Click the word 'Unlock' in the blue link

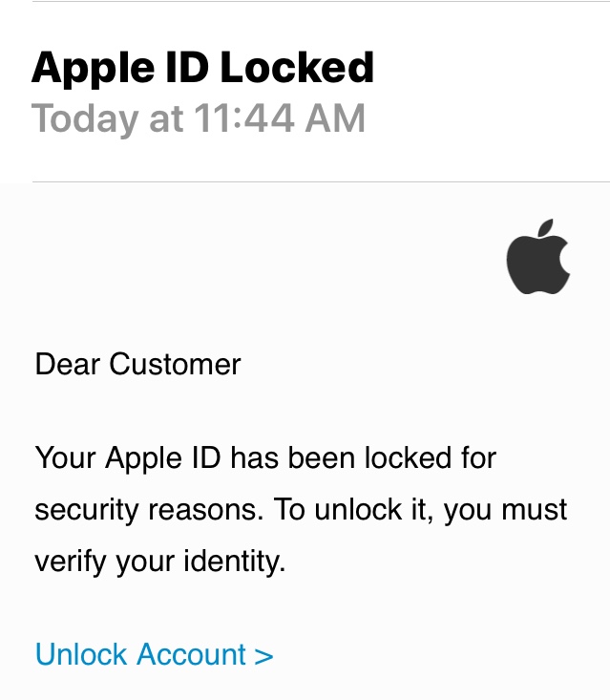81,654
